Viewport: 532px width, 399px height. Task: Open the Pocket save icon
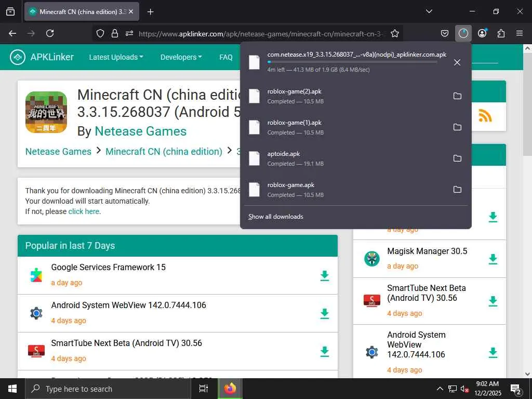[x=445, y=33]
